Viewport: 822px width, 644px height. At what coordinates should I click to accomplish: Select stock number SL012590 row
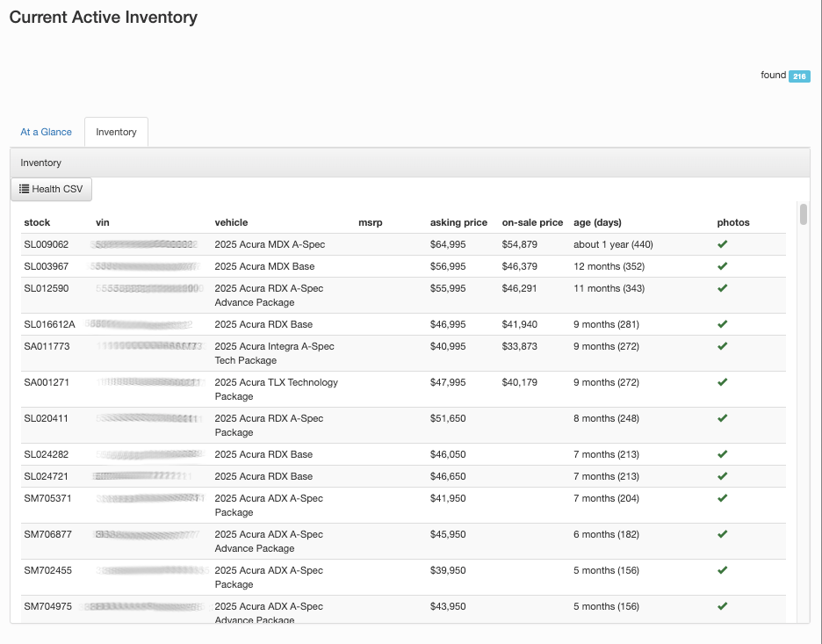pyautogui.click(x=47, y=288)
